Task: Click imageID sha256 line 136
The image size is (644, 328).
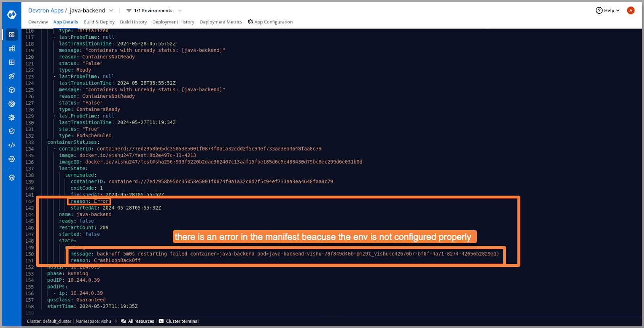Action: (x=211, y=162)
